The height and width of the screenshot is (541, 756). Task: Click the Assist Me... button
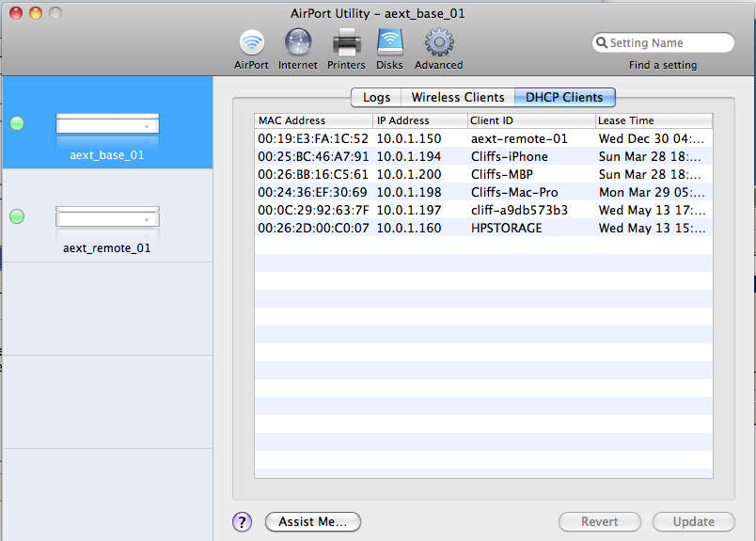(313, 521)
